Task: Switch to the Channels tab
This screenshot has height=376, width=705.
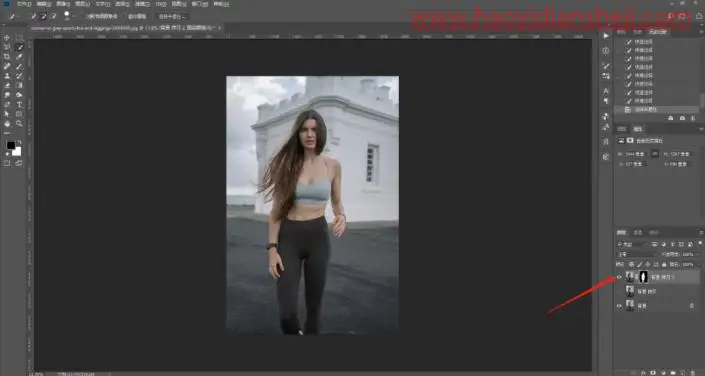Action: click(638, 233)
